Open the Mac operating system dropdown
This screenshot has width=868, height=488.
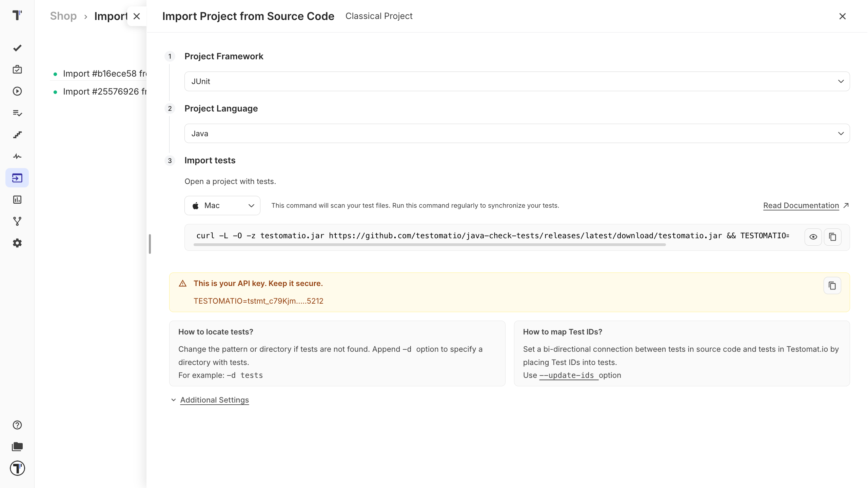(x=222, y=205)
